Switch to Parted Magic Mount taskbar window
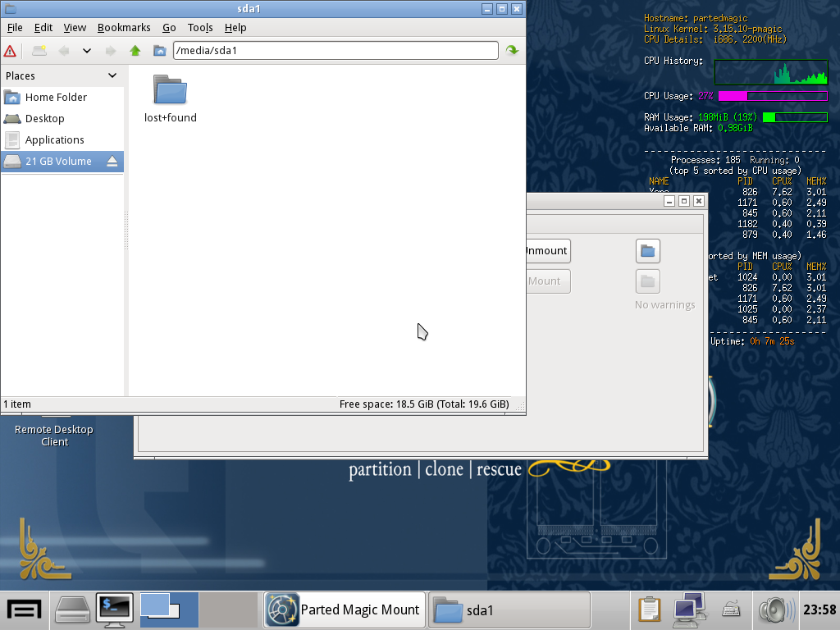The height and width of the screenshot is (630, 840). [x=344, y=610]
